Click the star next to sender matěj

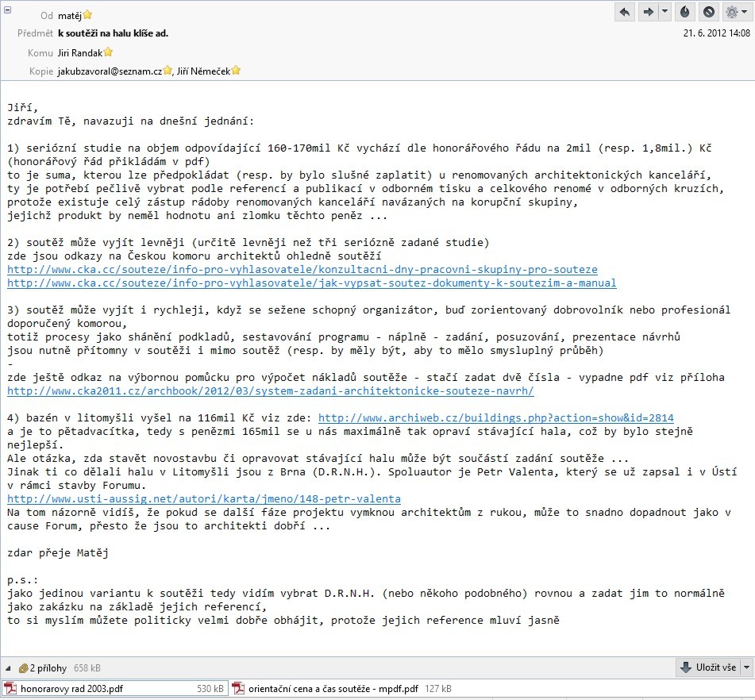point(87,15)
